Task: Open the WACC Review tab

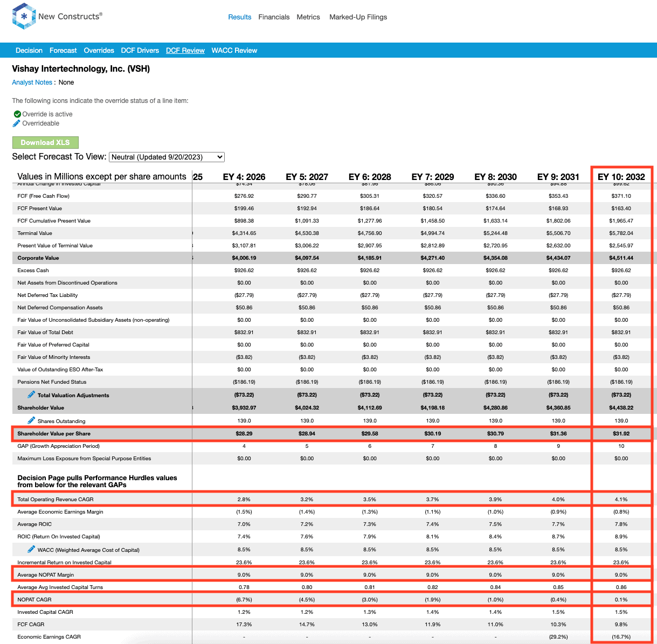Action: 234,50
